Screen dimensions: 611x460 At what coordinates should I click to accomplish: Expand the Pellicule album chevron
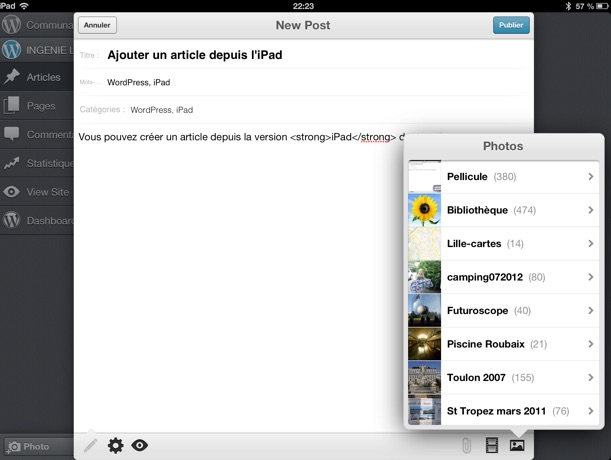click(591, 177)
